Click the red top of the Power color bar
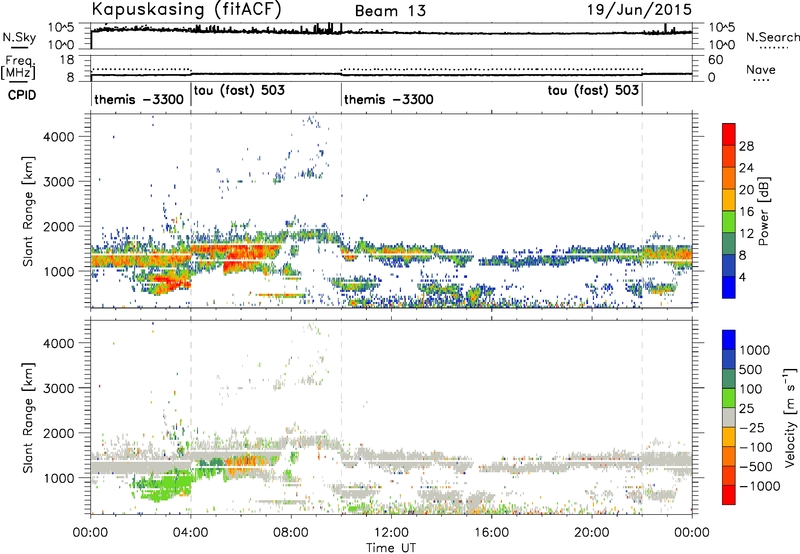Screen dimensions: 800x554 [729, 134]
